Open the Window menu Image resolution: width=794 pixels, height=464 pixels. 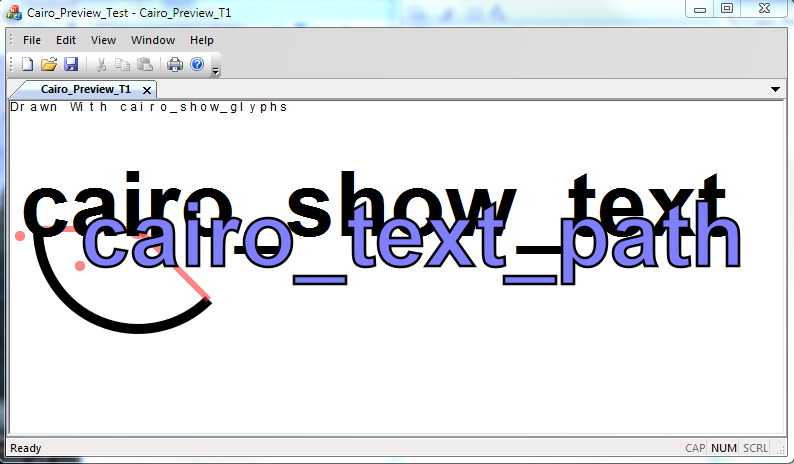(x=153, y=40)
